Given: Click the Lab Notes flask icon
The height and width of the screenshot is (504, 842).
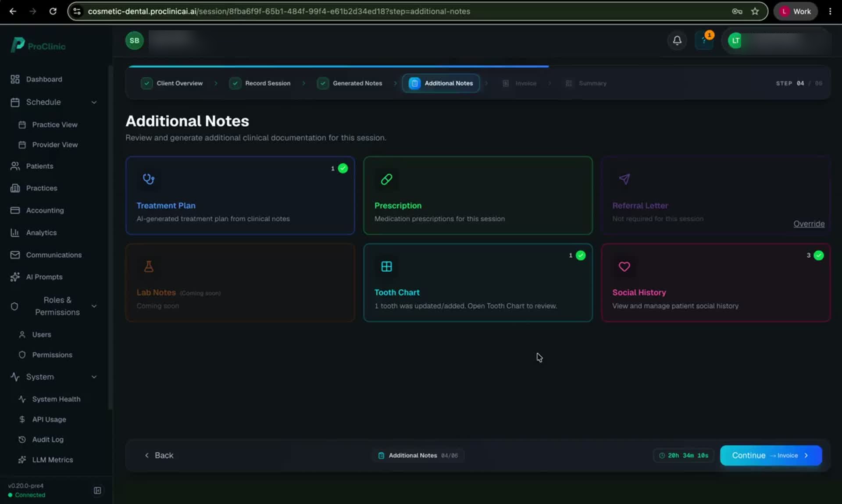Looking at the screenshot, I should (x=149, y=266).
